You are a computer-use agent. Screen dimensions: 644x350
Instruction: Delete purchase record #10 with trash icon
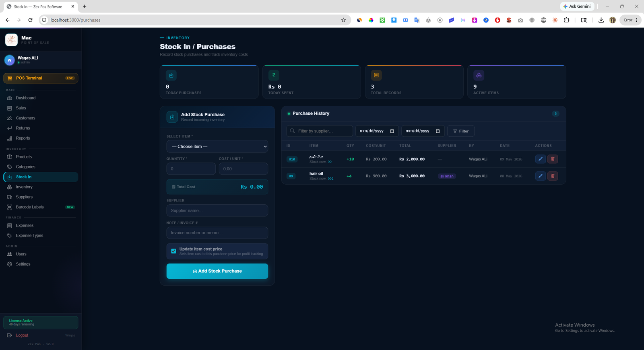coord(553,159)
